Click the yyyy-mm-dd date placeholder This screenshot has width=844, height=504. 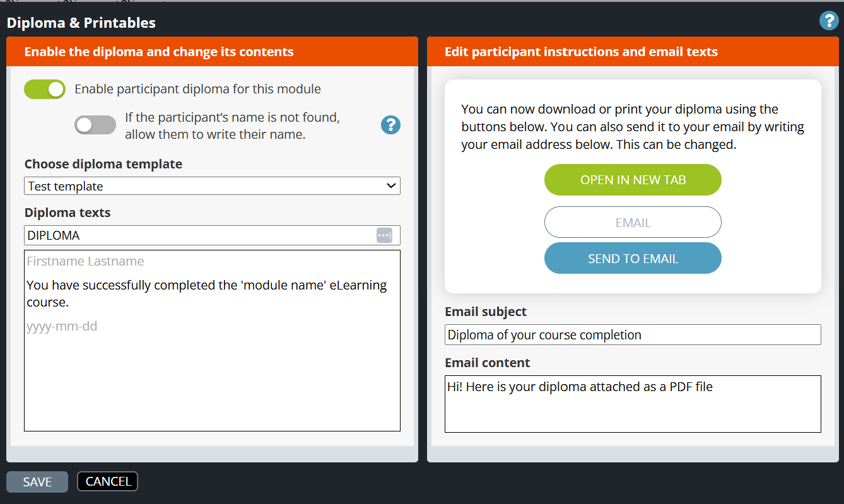click(x=62, y=327)
